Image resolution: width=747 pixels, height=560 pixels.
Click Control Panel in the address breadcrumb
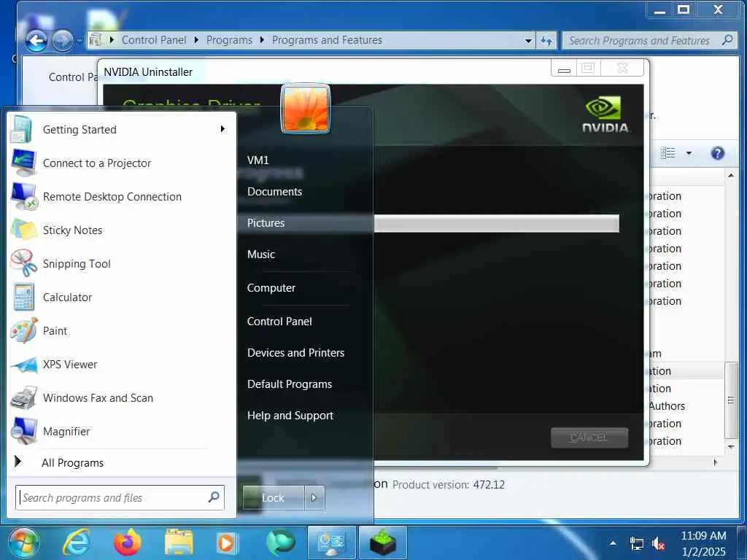[x=154, y=40]
